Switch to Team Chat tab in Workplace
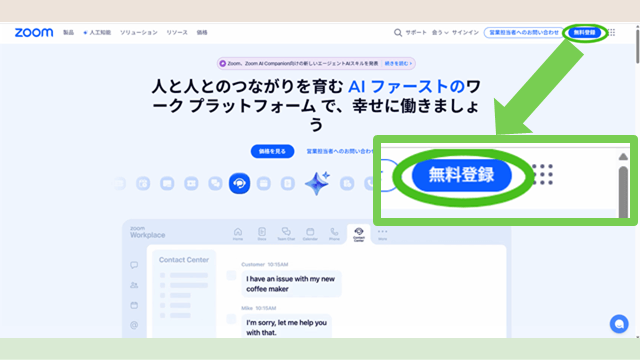The height and width of the screenshot is (360, 640). pyautogui.click(x=286, y=234)
